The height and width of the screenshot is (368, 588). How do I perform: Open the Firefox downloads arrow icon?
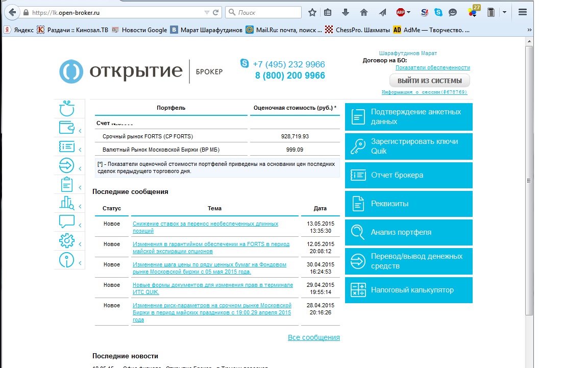click(x=346, y=12)
